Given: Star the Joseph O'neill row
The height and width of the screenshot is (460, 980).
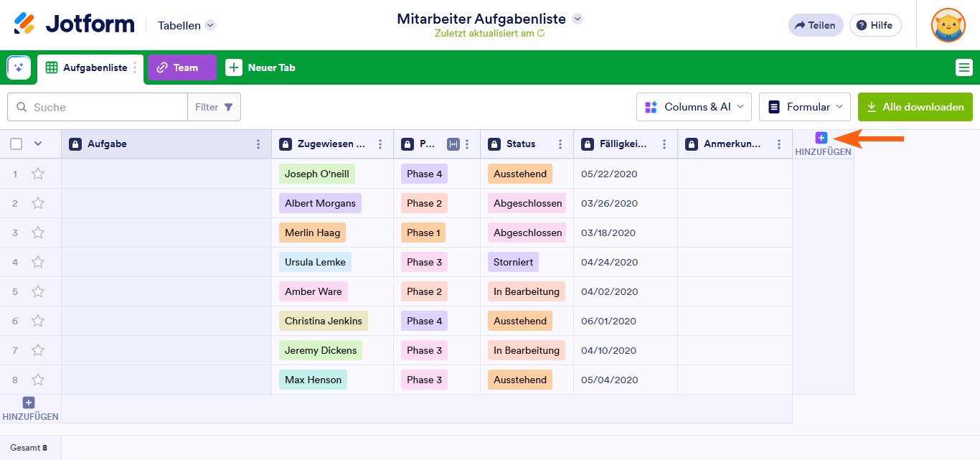Looking at the screenshot, I should click(37, 173).
